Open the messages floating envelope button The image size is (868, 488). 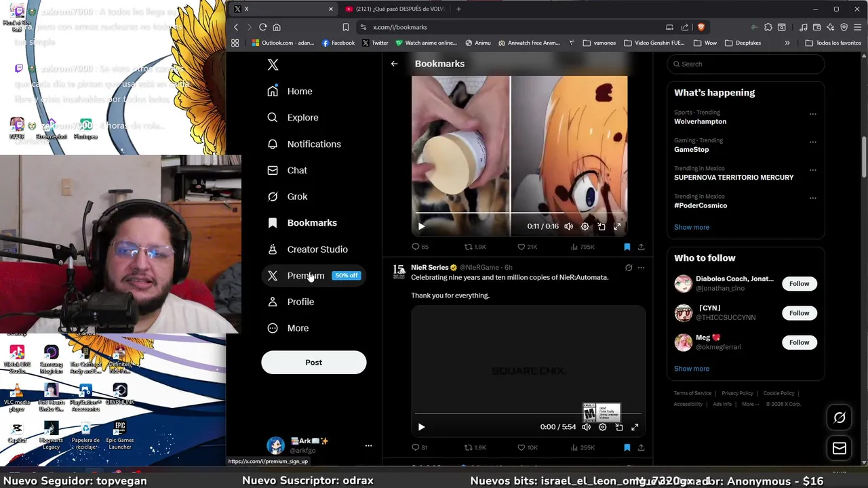click(x=840, y=448)
